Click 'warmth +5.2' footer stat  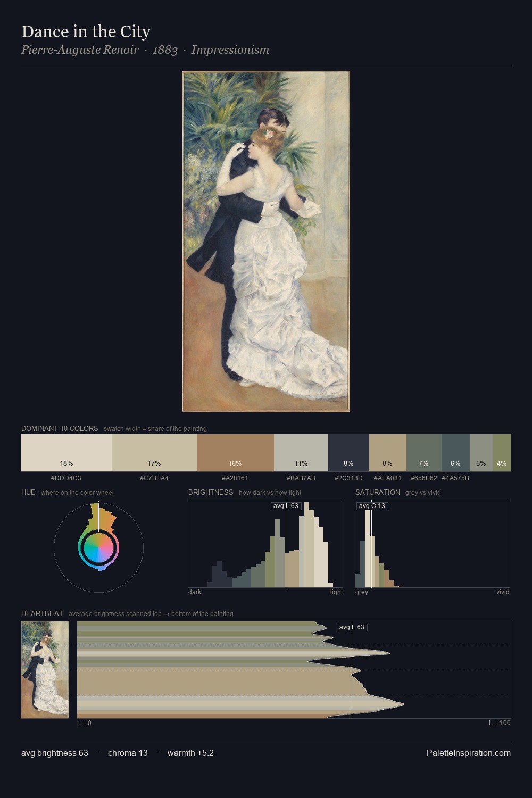tap(190, 753)
